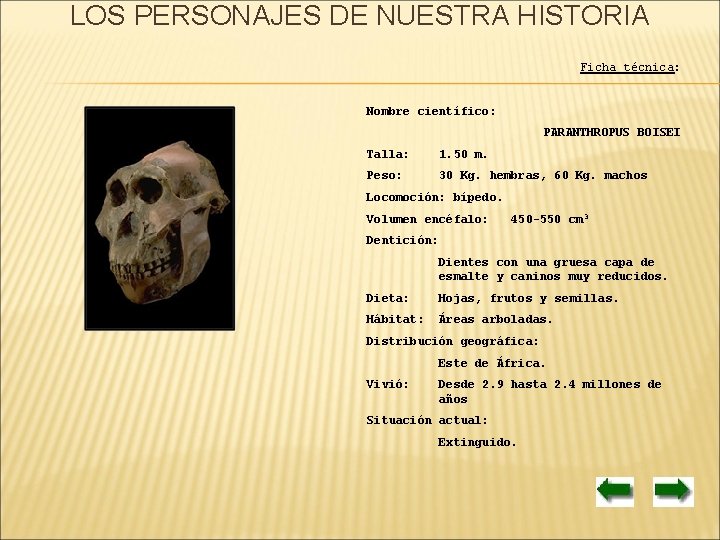Select the status 'Extinguido.'
720x540 pixels.
(477, 442)
